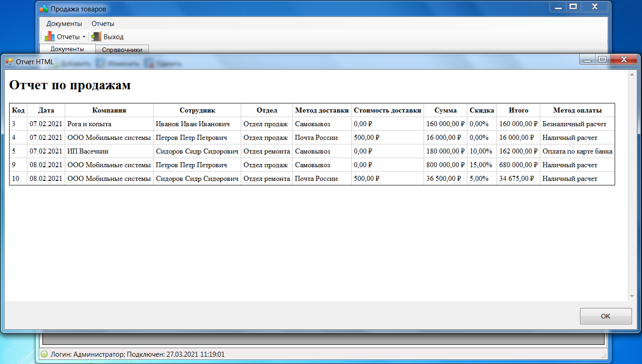
Task: Click the Скидка column header
Action: pyautogui.click(x=482, y=110)
